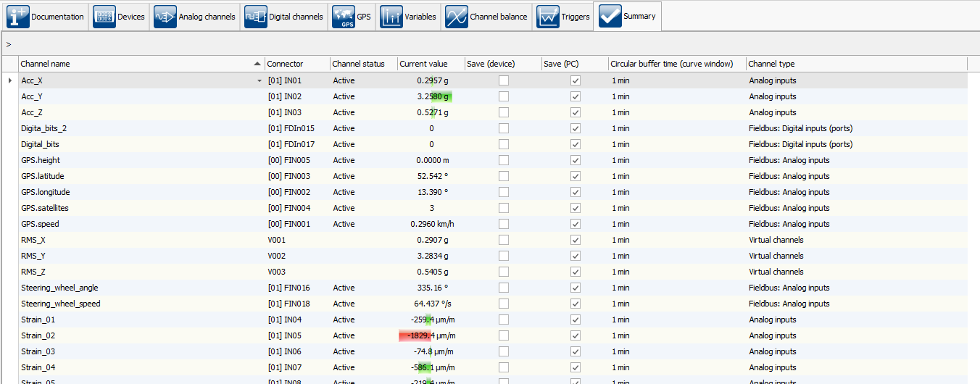
Task: Click the GPS icon
Action: point(344,17)
